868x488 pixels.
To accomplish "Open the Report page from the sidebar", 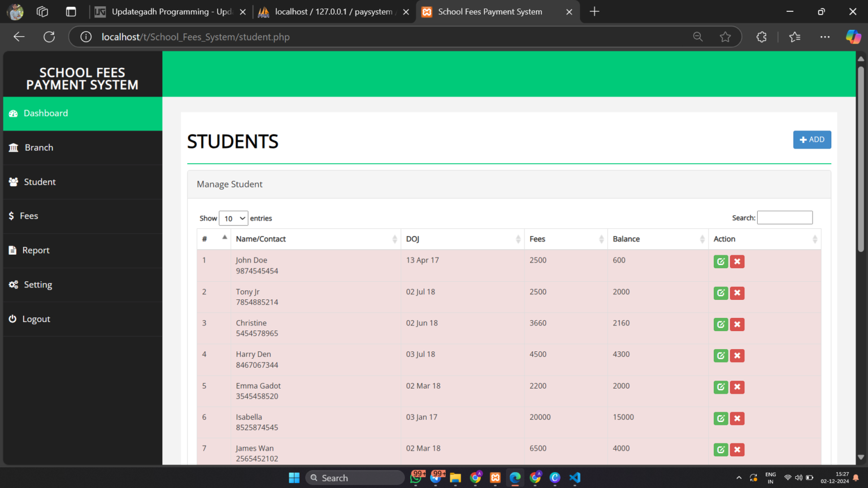I will [x=36, y=250].
